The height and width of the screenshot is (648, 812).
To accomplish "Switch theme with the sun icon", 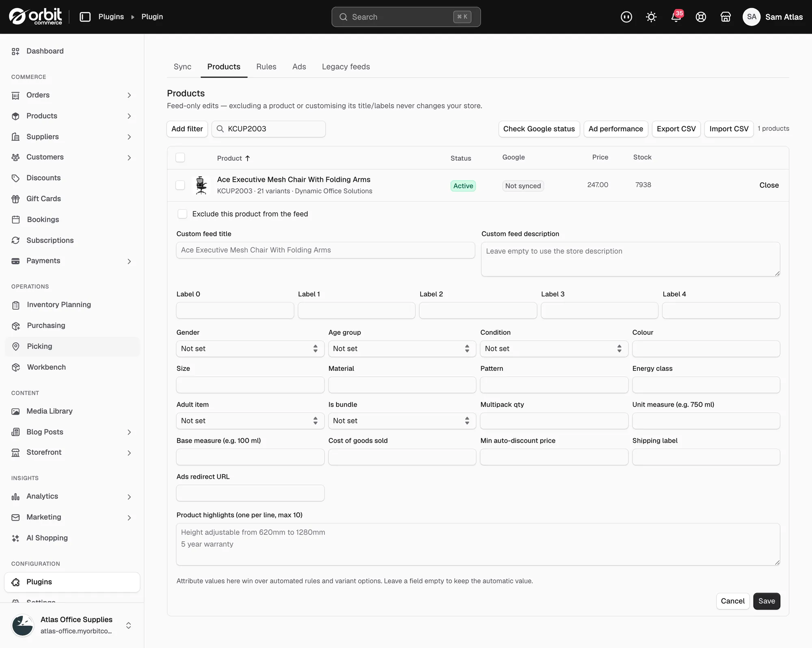I will 651,17.
